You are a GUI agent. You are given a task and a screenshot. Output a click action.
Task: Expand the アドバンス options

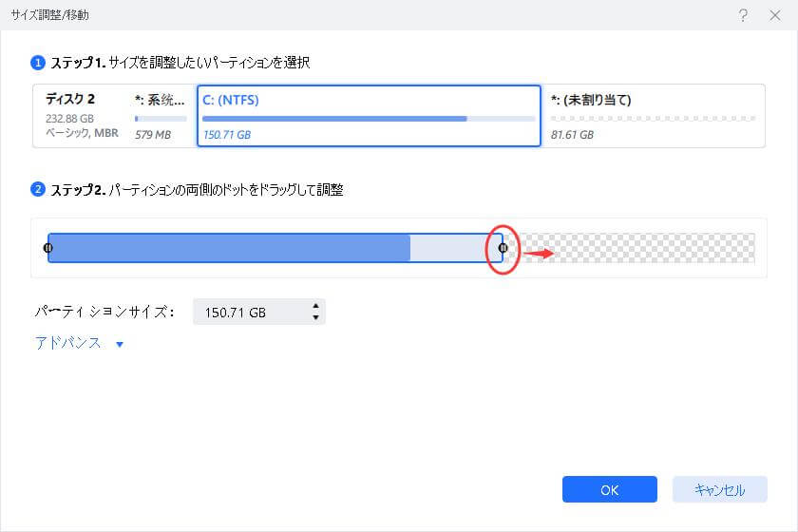[x=68, y=343]
